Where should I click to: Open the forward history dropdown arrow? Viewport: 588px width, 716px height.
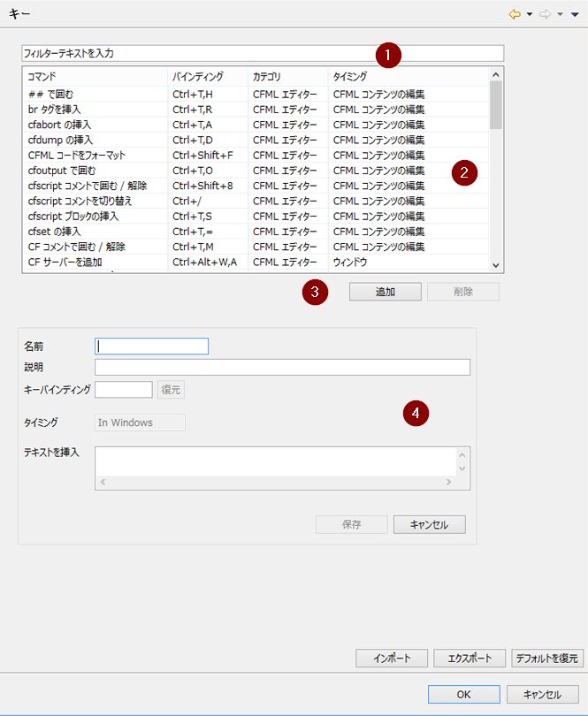click(x=560, y=15)
